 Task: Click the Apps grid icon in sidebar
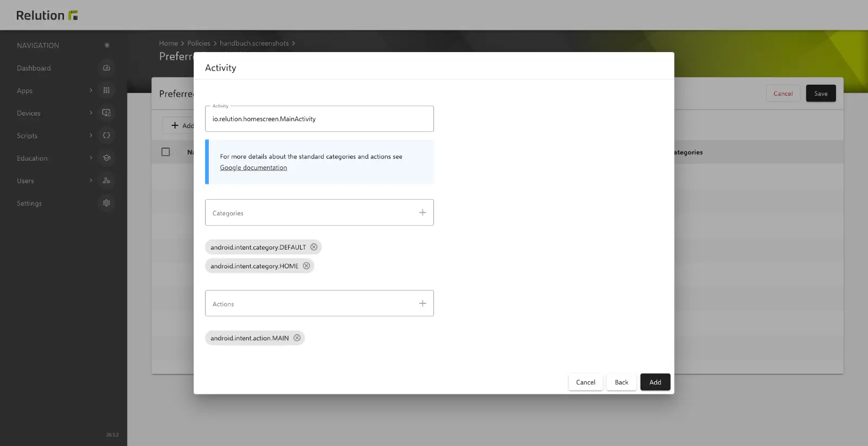[x=106, y=90]
